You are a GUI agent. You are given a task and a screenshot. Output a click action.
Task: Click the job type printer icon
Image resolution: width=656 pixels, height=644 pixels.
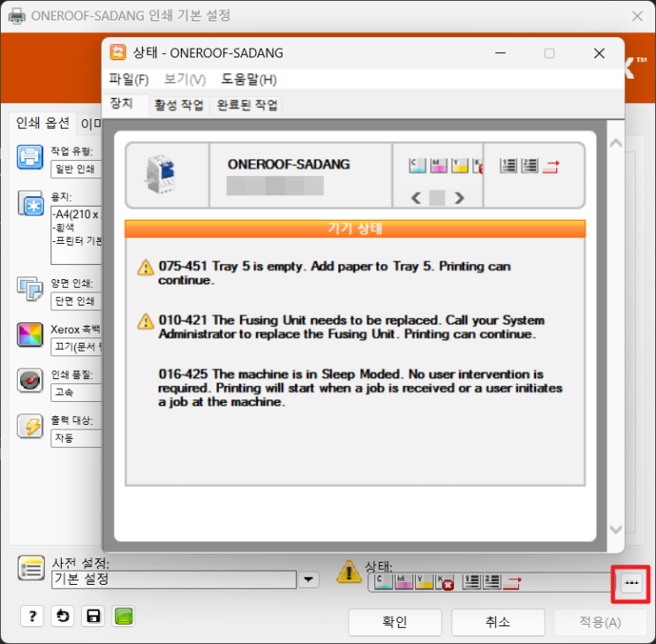[x=30, y=157]
